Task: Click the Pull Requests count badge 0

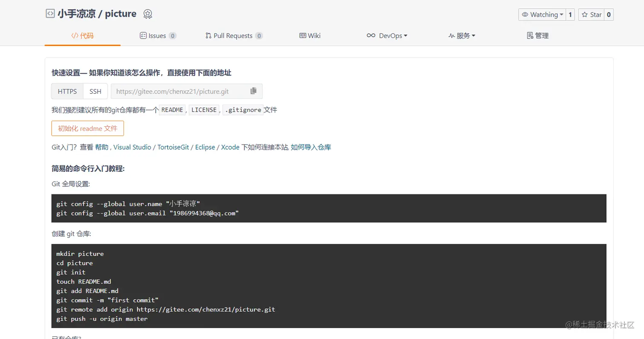Action: (259, 36)
